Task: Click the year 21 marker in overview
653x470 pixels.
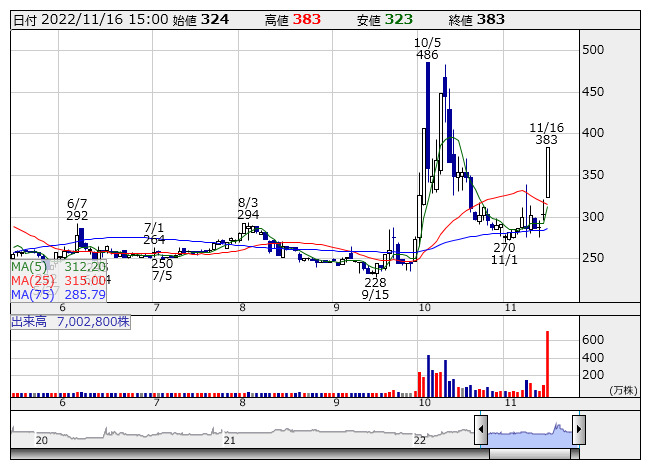Action: point(229,440)
